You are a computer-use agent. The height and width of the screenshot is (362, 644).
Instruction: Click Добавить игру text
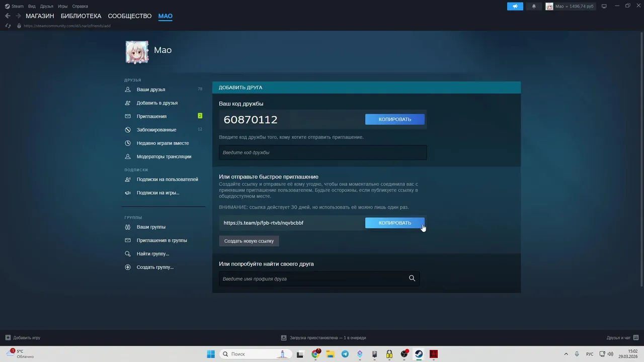coord(27,338)
